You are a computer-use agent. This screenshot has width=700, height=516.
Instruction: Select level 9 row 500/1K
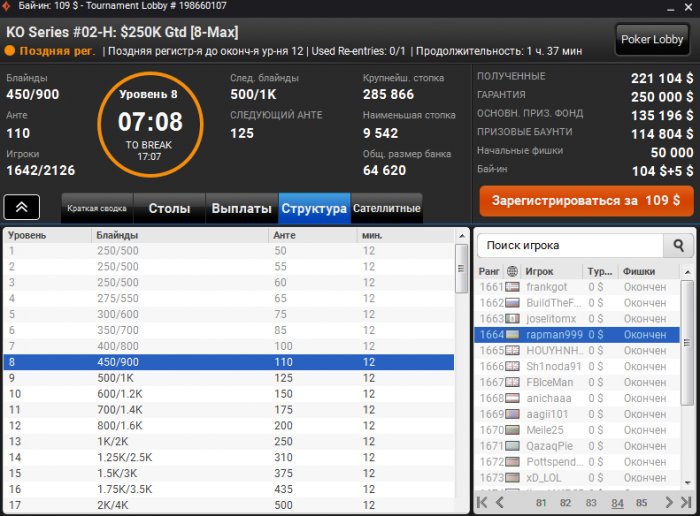[x=229, y=378]
